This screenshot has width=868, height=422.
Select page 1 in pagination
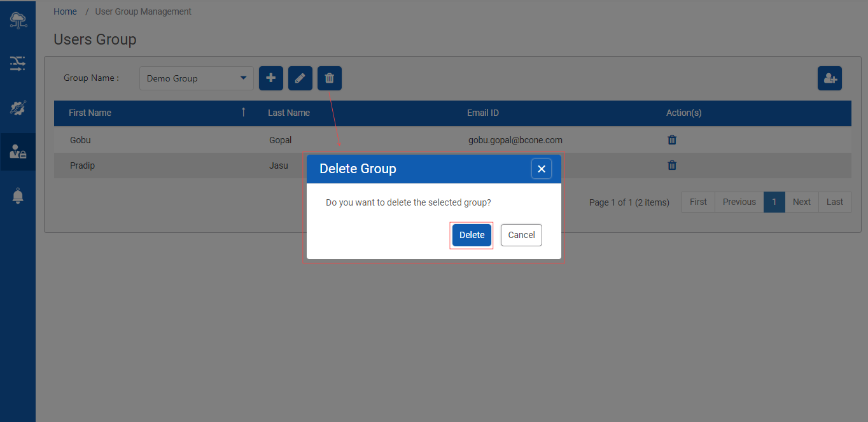click(774, 202)
